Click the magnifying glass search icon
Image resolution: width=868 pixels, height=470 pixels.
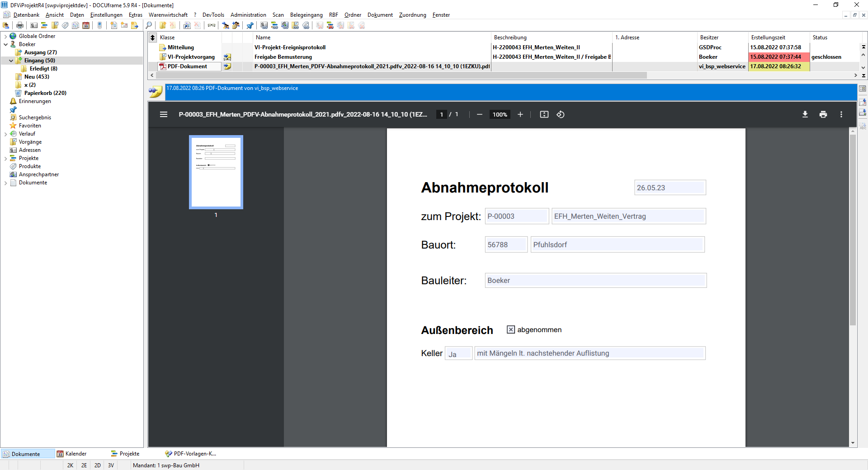pyautogui.click(x=149, y=25)
